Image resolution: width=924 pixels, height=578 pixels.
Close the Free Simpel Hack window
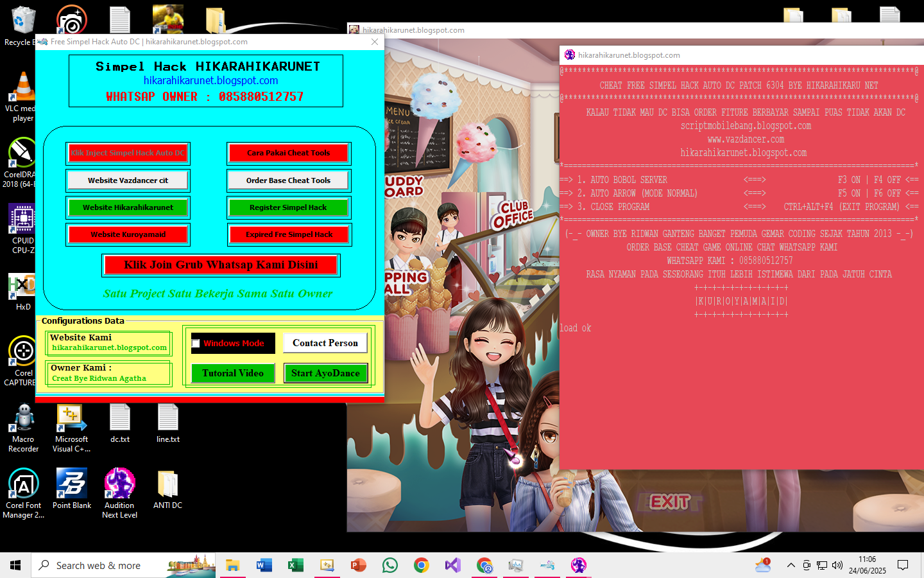pos(375,42)
